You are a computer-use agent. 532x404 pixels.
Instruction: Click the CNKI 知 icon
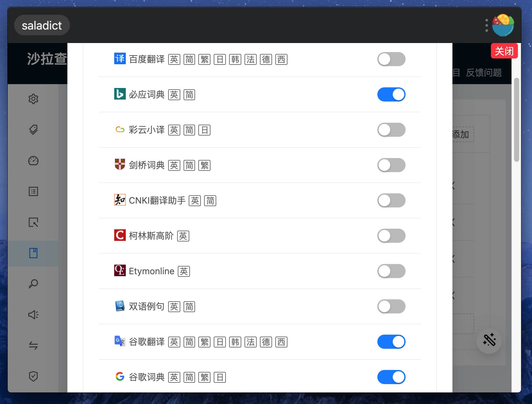coord(120,200)
